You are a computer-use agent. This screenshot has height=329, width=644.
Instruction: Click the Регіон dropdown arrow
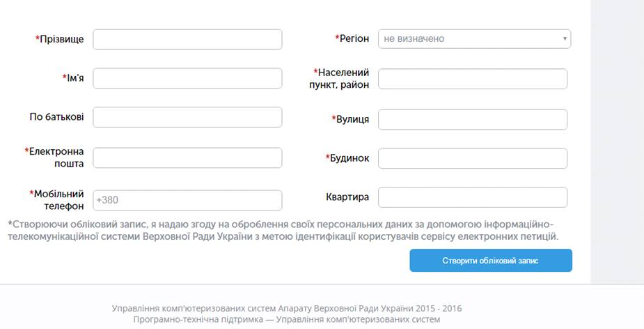coord(565,39)
